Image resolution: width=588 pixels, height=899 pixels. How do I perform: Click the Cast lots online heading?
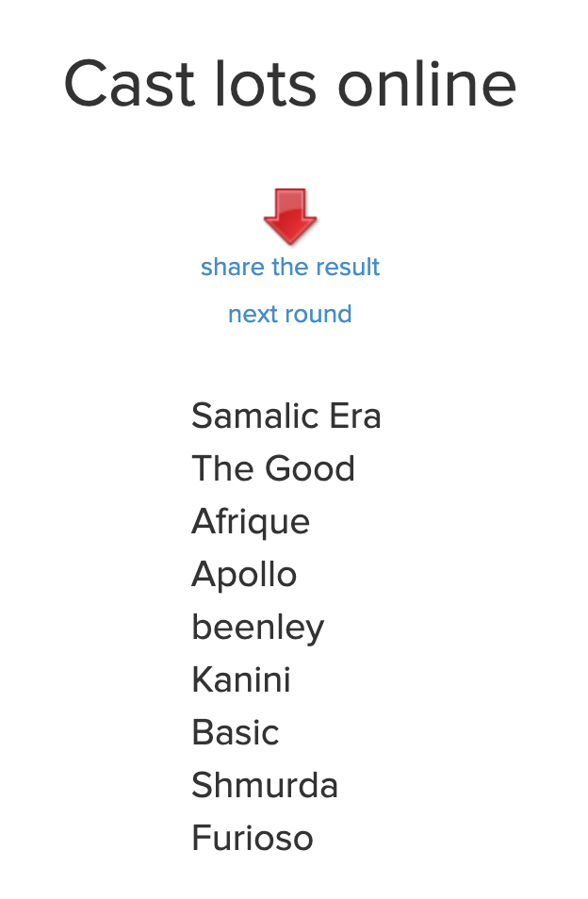point(290,84)
